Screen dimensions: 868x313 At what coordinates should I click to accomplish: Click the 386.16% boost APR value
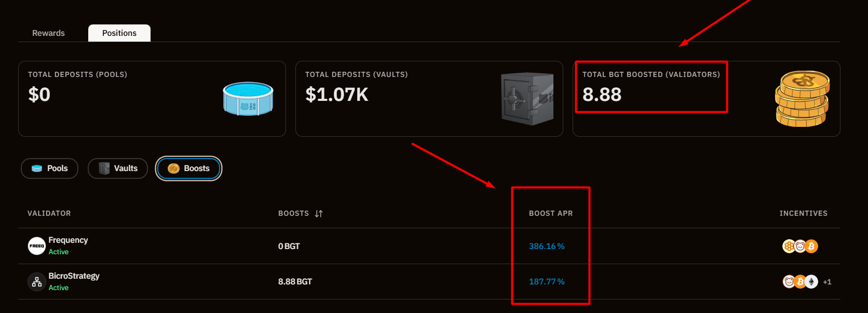pyautogui.click(x=547, y=246)
